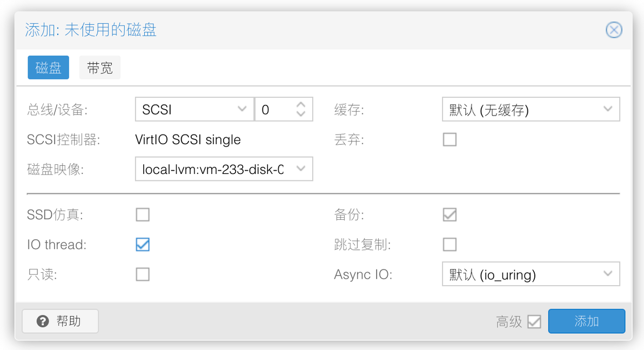Close the add unused disk dialog
The height and width of the screenshot is (350, 644).
[614, 30]
